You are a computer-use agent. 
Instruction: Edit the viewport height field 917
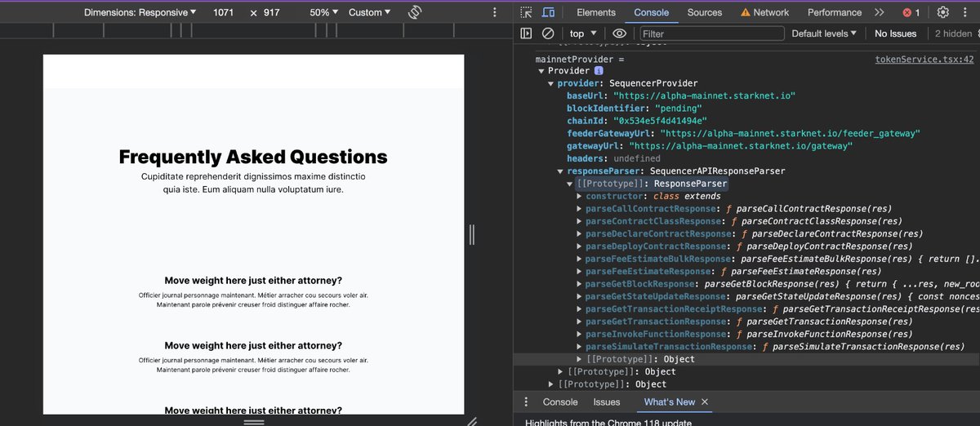pyautogui.click(x=271, y=12)
